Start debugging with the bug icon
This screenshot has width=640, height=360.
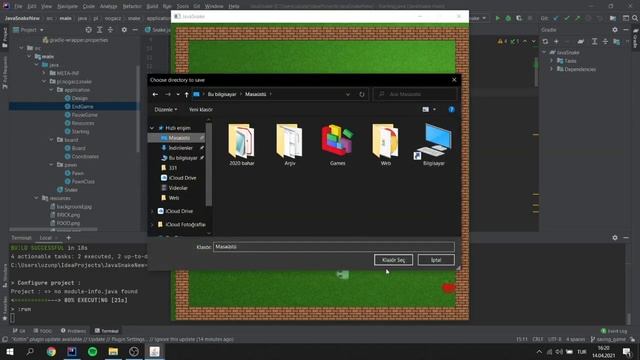click(508, 18)
